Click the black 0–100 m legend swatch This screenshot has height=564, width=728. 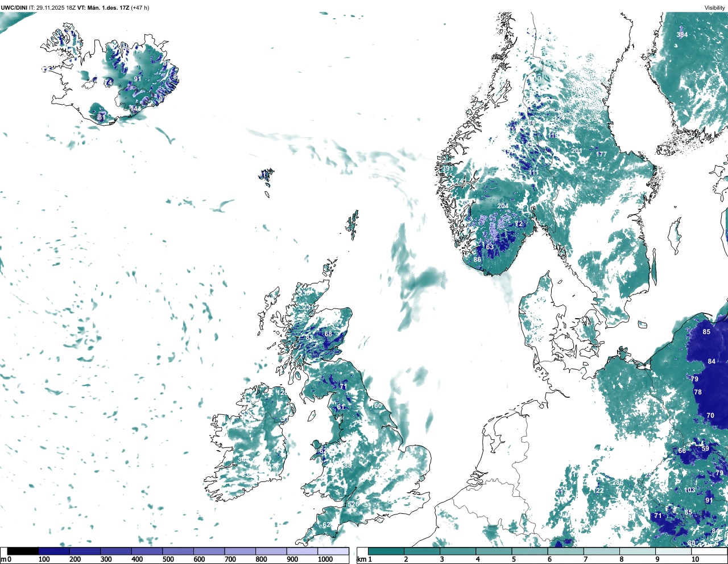[x=23, y=551]
